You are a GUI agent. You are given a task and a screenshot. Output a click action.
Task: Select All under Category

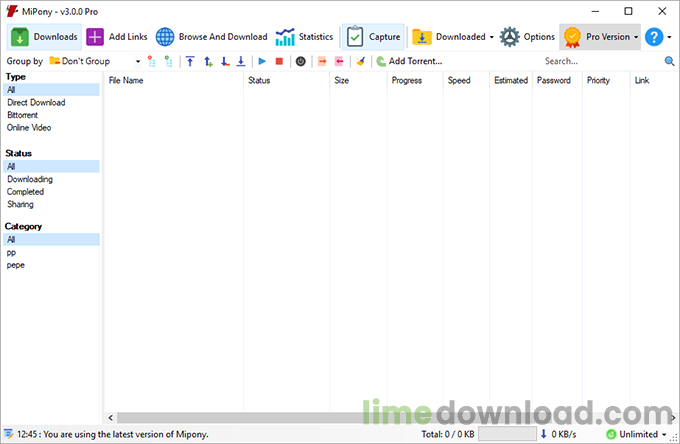[51, 239]
